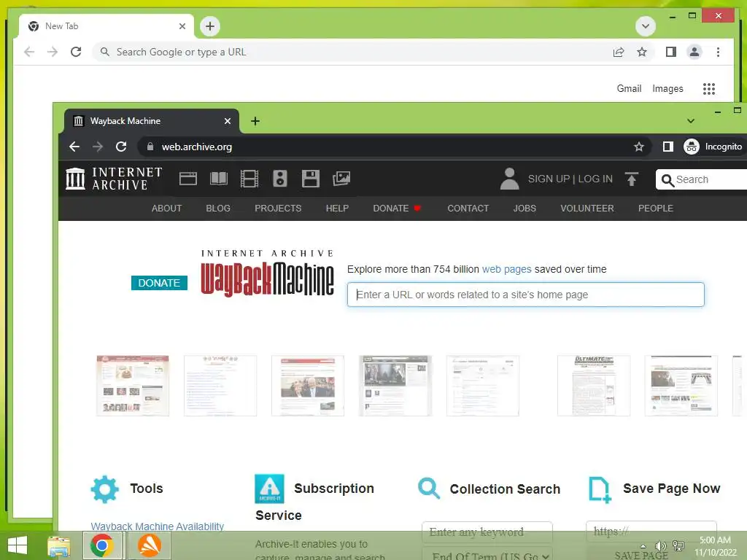Toggle side panel in New Tab window
This screenshot has width=747, height=560.
pyautogui.click(x=671, y=52)
